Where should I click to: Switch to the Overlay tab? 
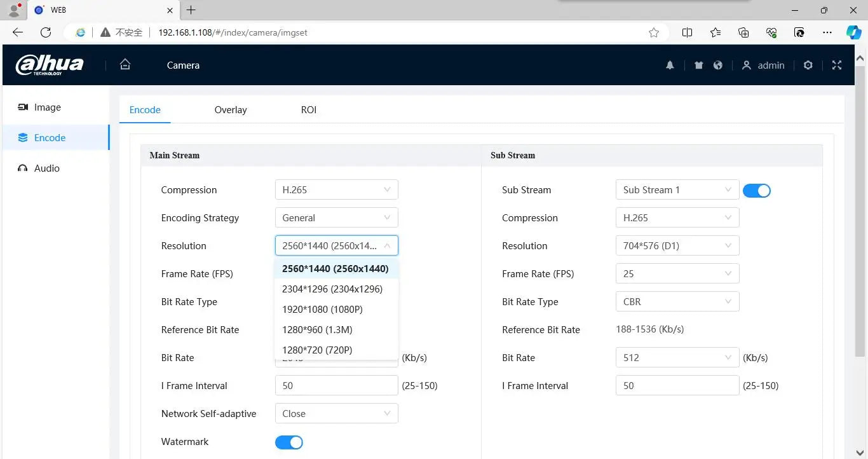(x=231, y=109)
